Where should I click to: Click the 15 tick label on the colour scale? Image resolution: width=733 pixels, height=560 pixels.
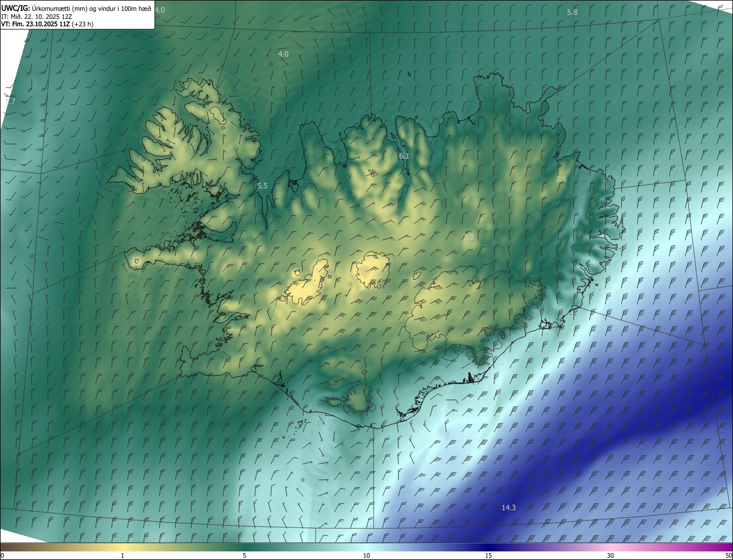[x=488, y=555]
